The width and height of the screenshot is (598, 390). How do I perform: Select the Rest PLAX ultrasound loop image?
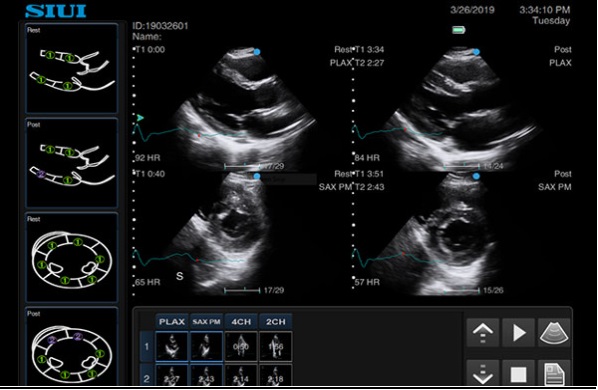point(244,109)
